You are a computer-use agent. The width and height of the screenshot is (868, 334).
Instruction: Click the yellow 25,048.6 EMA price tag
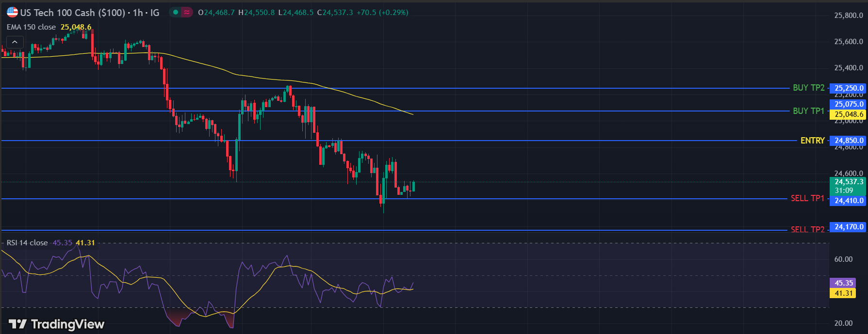tap(849, 114)
